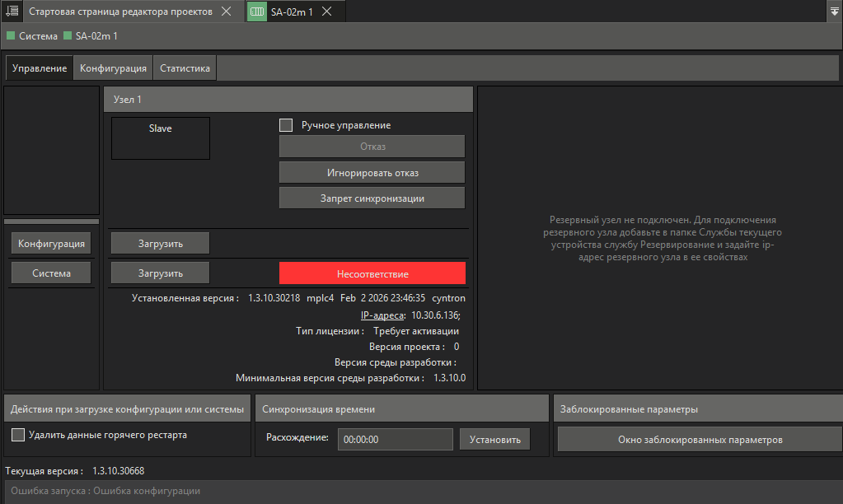Click the Требует активации license value
This screenshot has width=843, height=504.
coord(416,331)
